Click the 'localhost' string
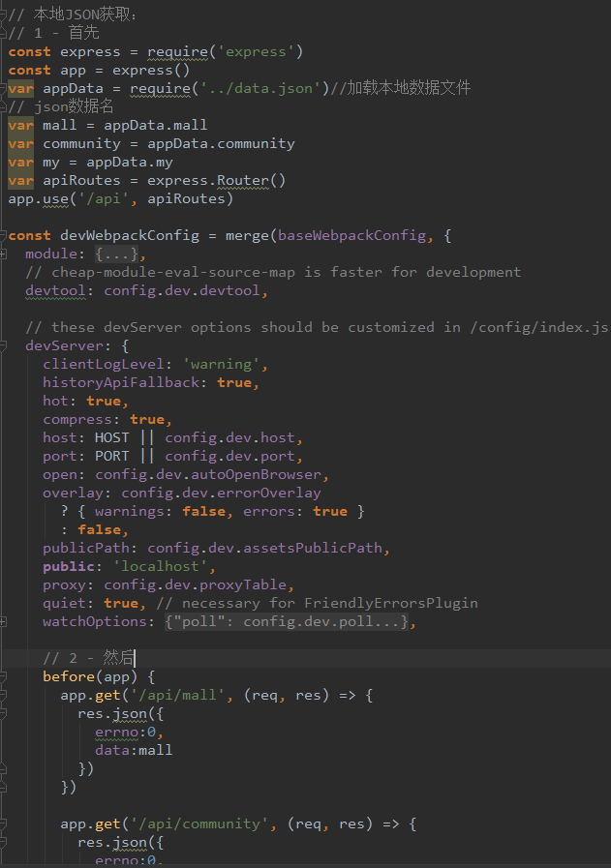611x868 pixels. [x=160, y=566]
